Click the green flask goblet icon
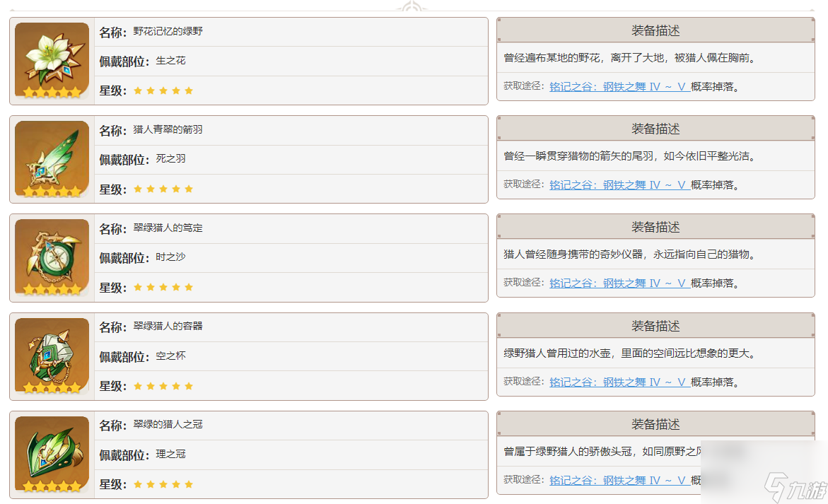 coord(52,356)
